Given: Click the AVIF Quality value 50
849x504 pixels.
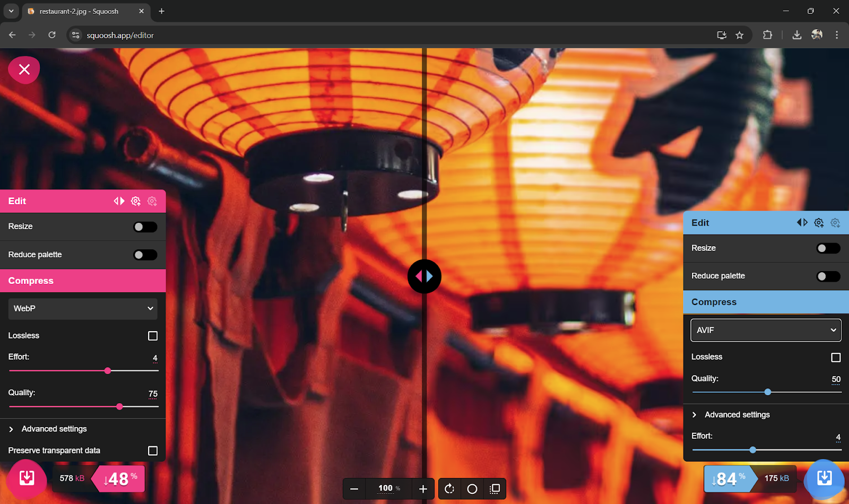Looking at the screenshot, I should click(836, 379).
